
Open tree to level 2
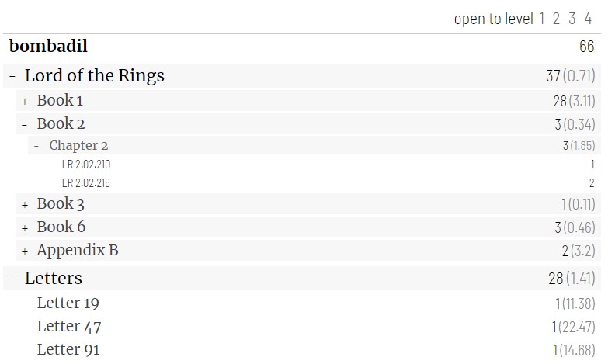[x=557, y=19]
